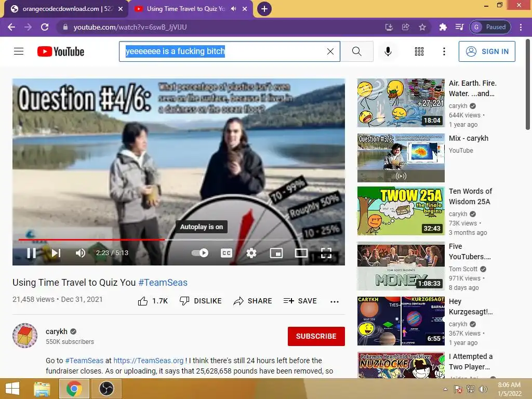The height and width of the screenshot is (399, 532).
Task: Open the YouTube apps grid
Action: (x=419, y=51)
